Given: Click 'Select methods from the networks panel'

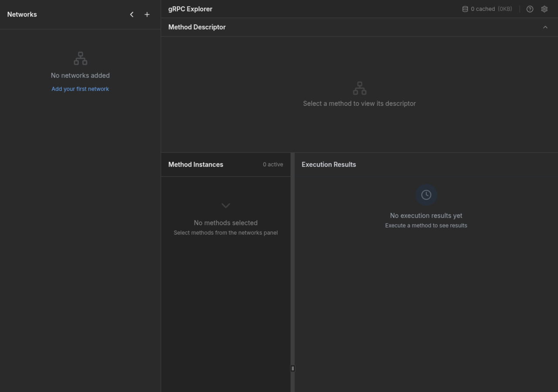Looking at the screenshot, I should [226, 233].
